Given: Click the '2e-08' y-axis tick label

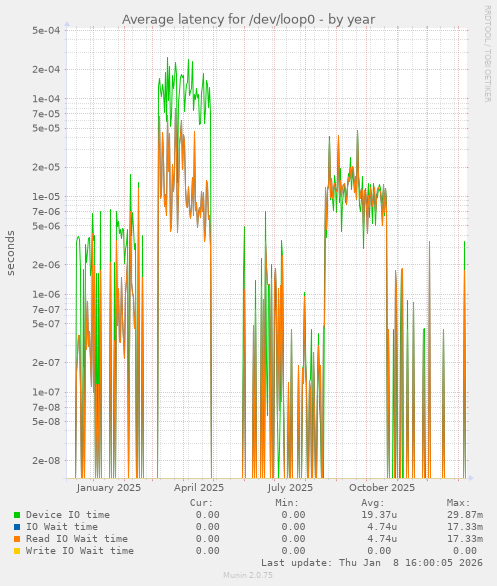Looking at the screenshot, I should pos(46,461).
